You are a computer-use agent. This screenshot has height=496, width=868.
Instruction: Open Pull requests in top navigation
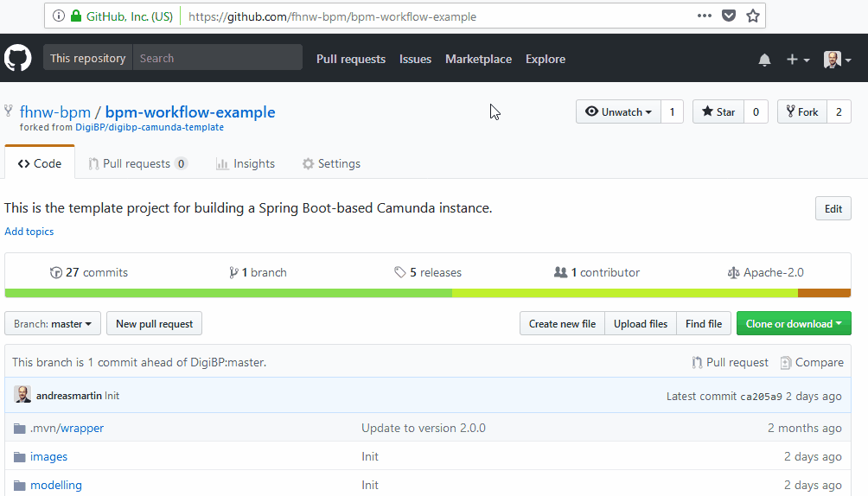point(351,60)
